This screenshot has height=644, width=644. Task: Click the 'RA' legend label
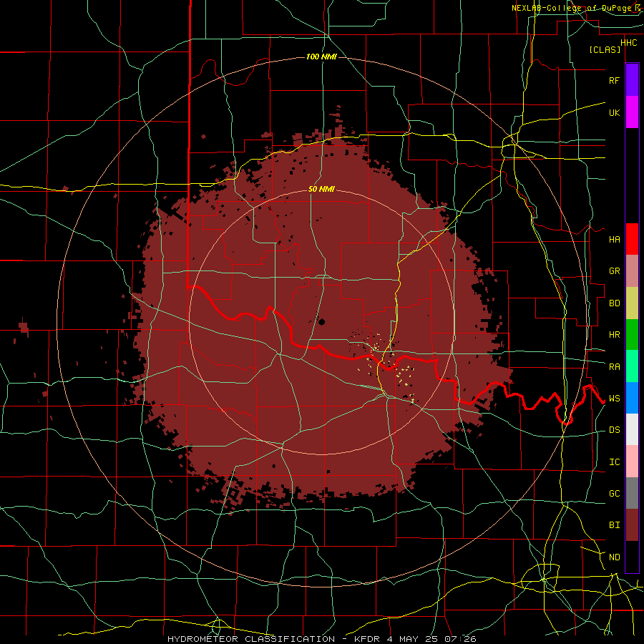615,367
